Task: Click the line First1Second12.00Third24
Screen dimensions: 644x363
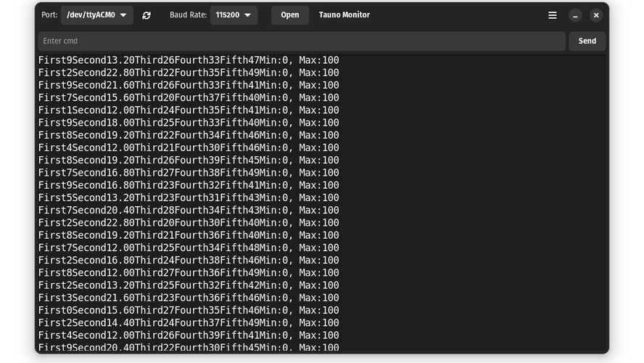Action: point(189,110)
